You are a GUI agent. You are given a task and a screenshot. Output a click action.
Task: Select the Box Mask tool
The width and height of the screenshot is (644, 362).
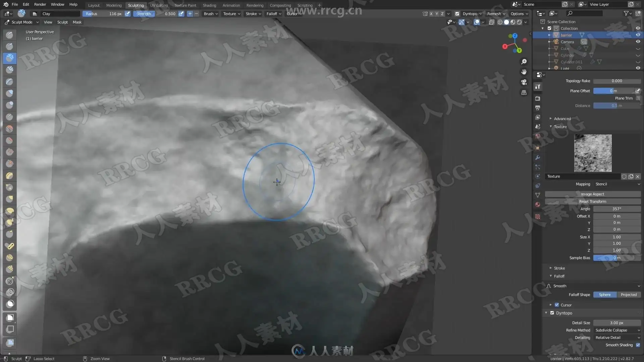coord(10,317)
